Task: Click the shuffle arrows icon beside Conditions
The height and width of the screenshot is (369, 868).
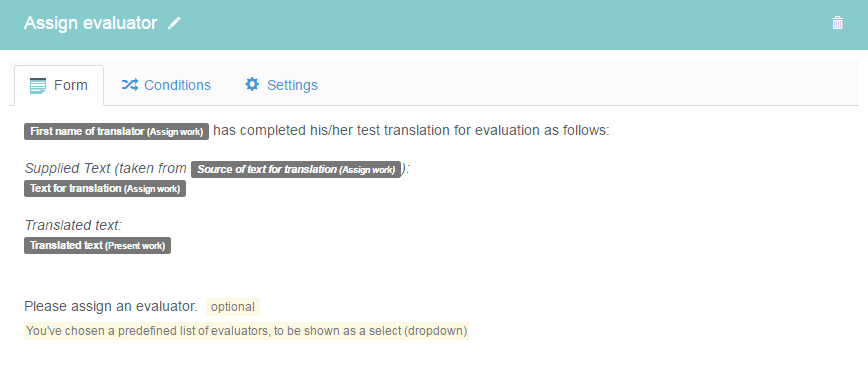Action: coord(130,85)
